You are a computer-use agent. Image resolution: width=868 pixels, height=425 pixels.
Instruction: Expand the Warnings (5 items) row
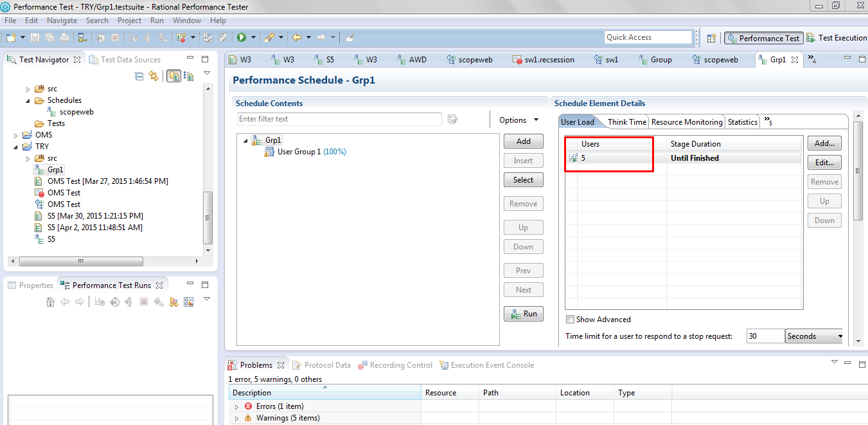(236, 418)
